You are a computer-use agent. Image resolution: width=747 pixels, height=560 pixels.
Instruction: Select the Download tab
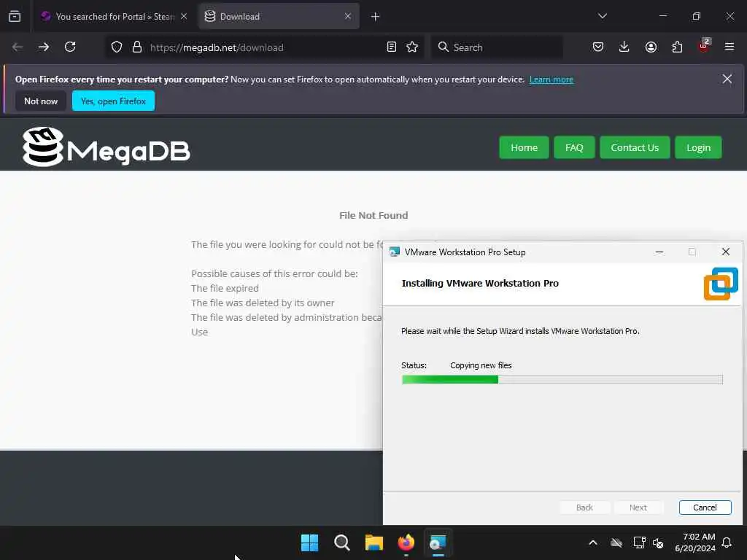279,16
